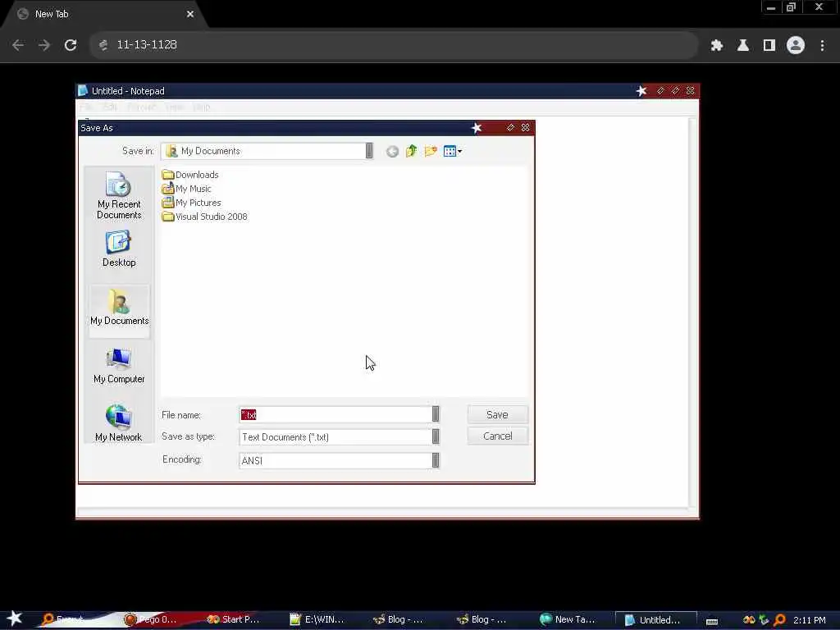
Task: Create a new folder in Save As dialog
Action: click(x=431, y=151)
